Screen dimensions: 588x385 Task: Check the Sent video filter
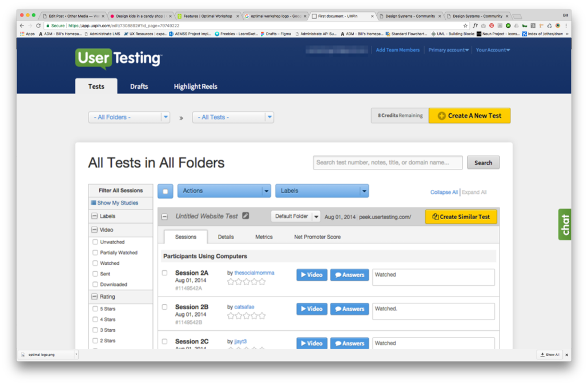click(x=95, y=274)
